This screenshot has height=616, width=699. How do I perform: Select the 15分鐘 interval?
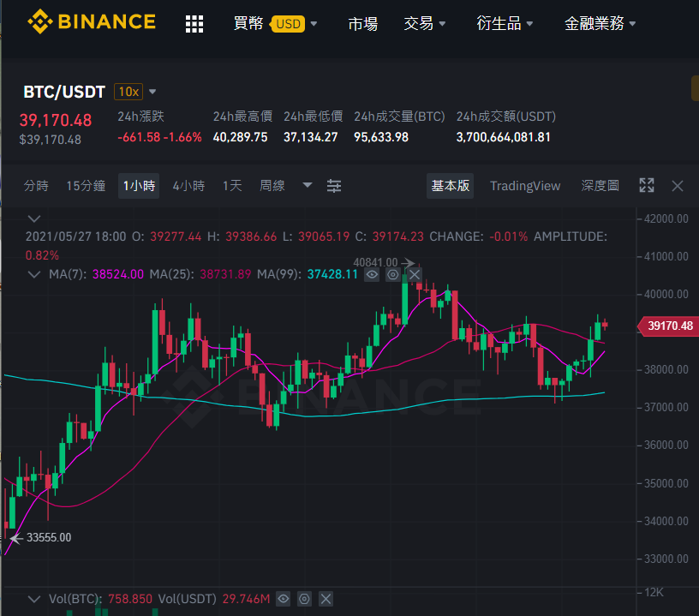(x=86, y=186)
